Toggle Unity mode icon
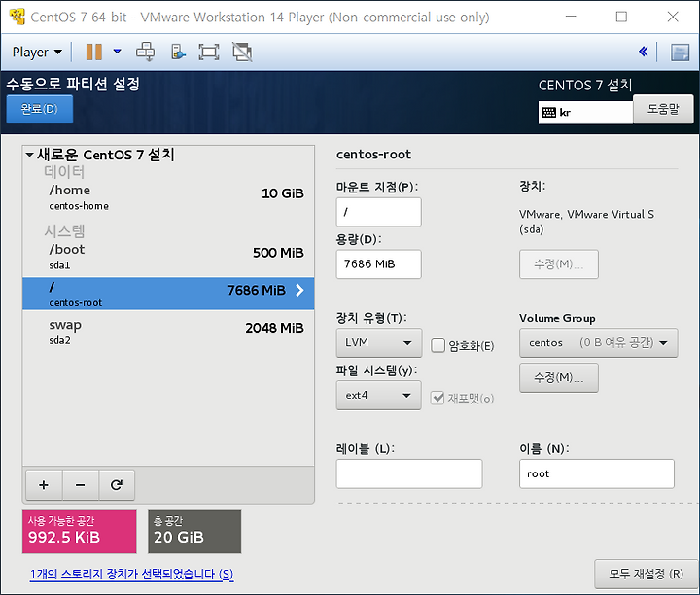 coord(242,52)
